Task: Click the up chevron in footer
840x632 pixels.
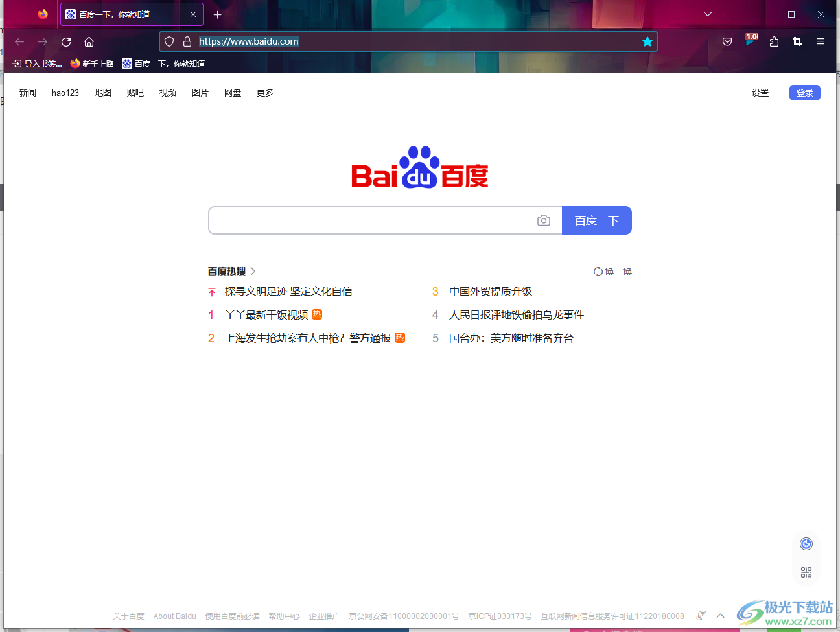Action: coord(720,616)
